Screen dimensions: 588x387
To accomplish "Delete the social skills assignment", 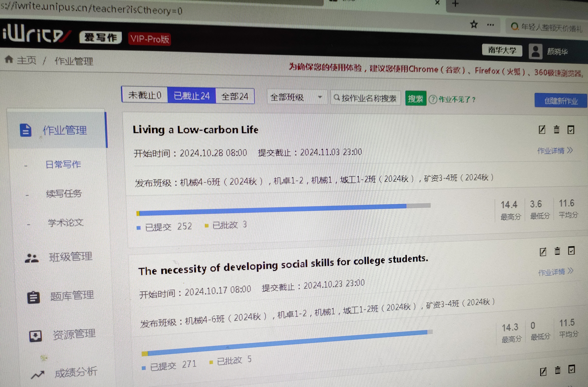I will tap(557, 251).
